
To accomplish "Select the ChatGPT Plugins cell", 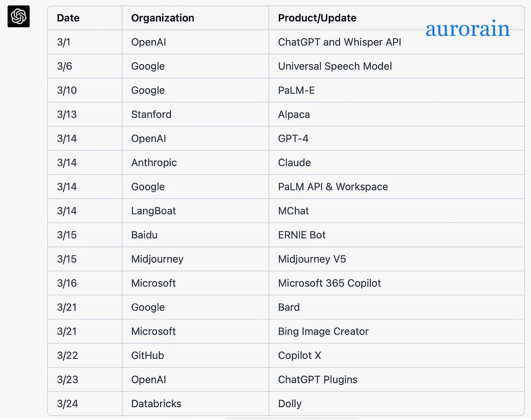I will [x=318, y=380].
